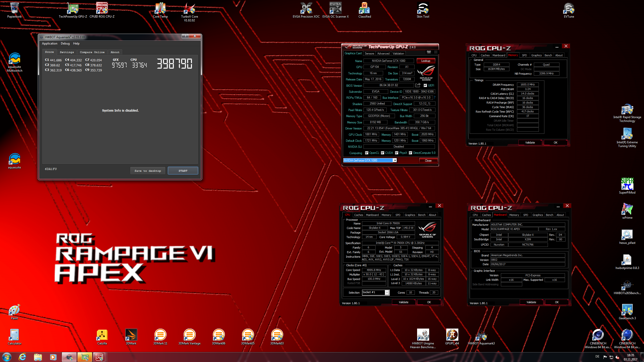The image size is (644, 362).
Task: Click the Windows Start orb
Action: [x=7, y=357]
